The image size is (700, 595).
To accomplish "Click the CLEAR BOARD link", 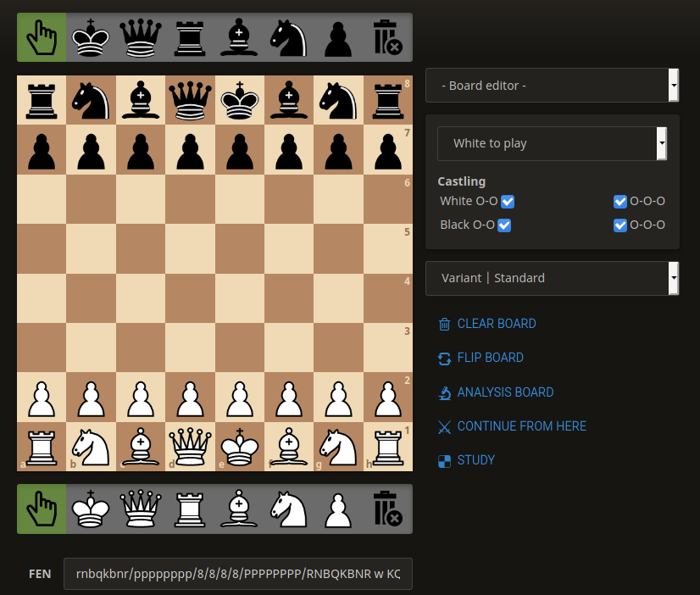I will tap(497, 324).
